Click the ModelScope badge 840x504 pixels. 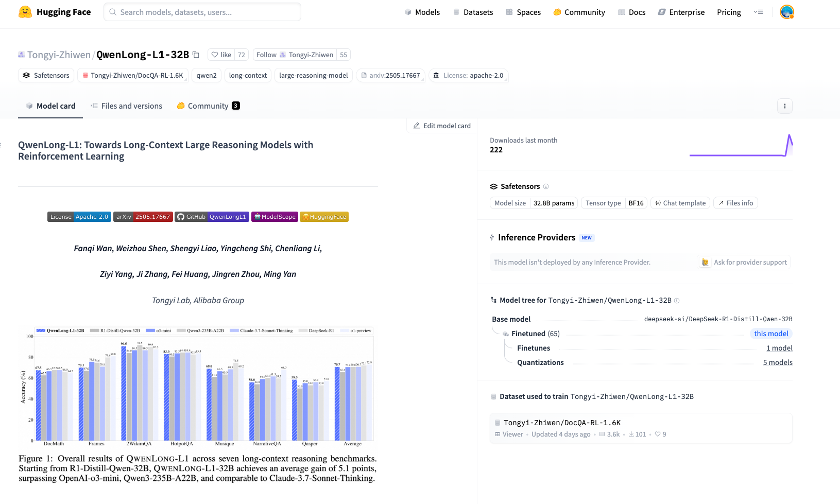click(275, 217)
